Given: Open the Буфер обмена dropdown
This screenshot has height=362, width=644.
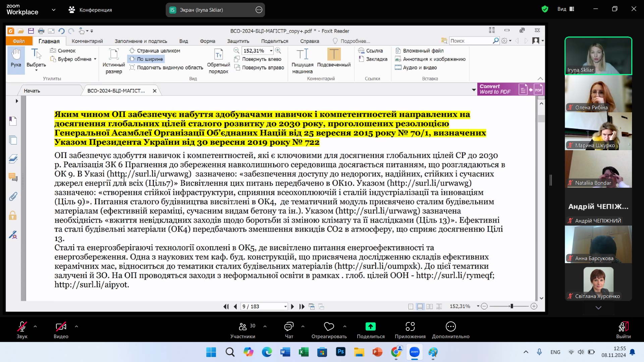Looking at the screenshot, I should pos(95,59).
